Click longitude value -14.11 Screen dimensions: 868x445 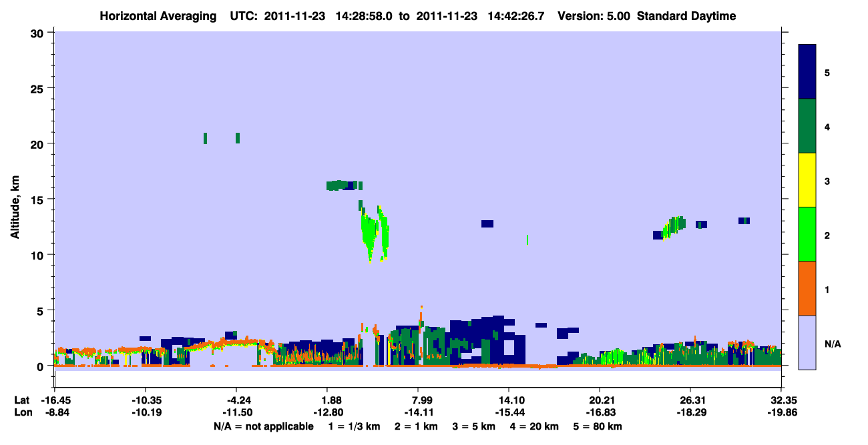pos(418,412)
